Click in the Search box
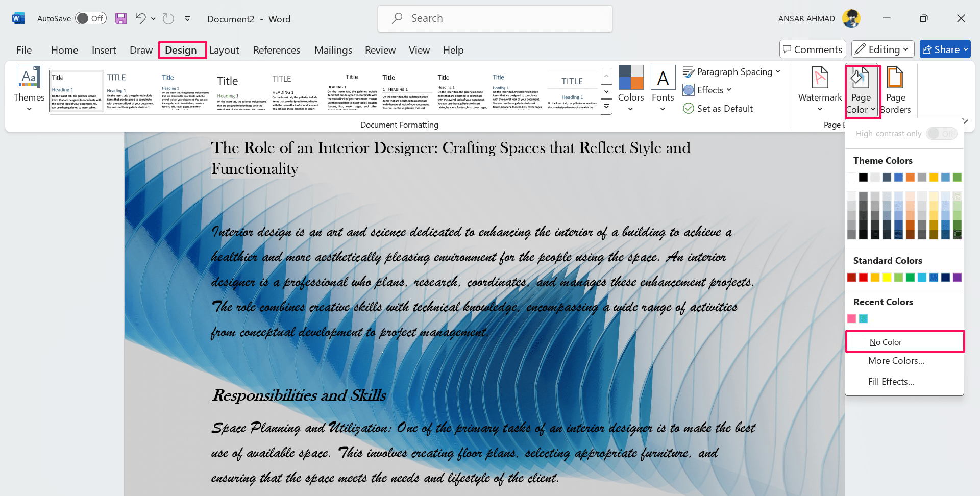Screen dimensions: 980x496 pyautogui.click(x=495, y=19)
